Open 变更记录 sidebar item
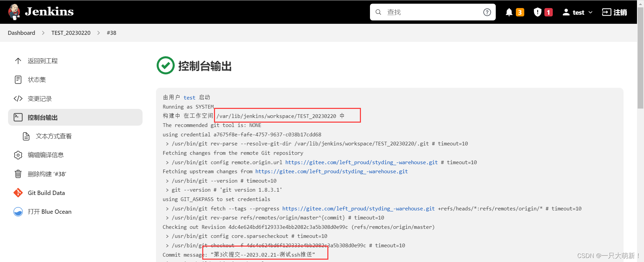The width and height of the screenshot is (644, 262). (40, 99)
